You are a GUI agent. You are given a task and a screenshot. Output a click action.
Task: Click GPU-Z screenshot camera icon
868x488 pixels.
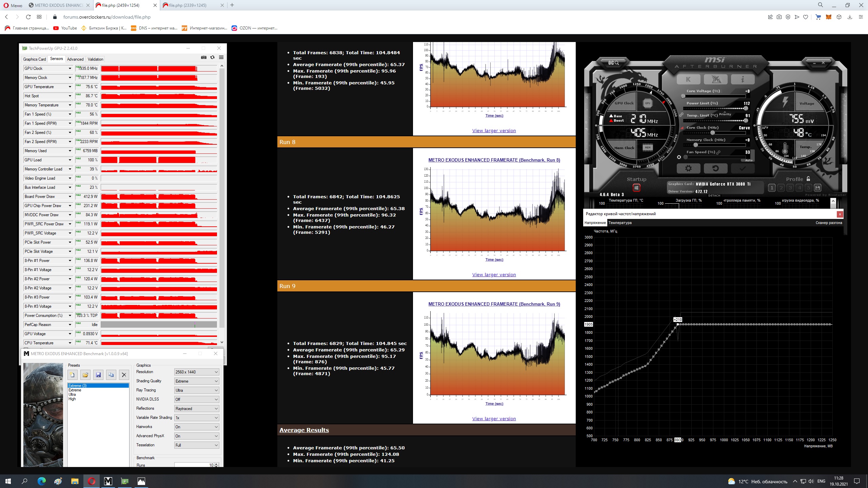coord(203,57)
